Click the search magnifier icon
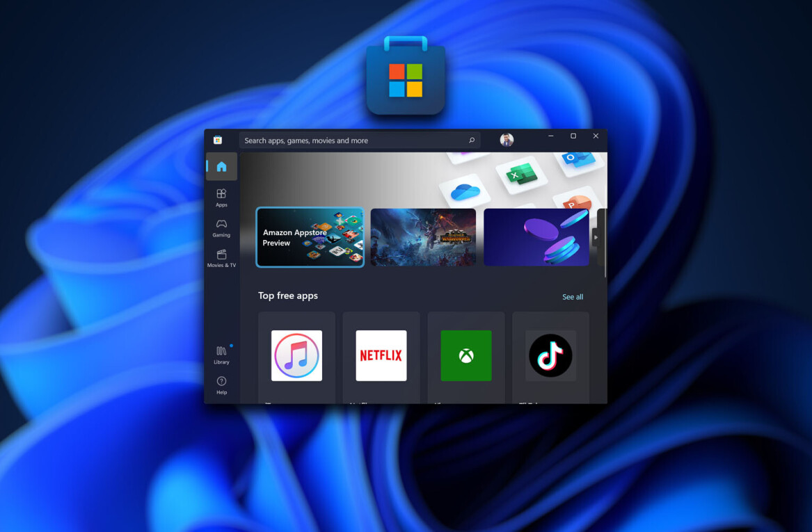This screenshot has width=812, height=532. pos(471,140)
